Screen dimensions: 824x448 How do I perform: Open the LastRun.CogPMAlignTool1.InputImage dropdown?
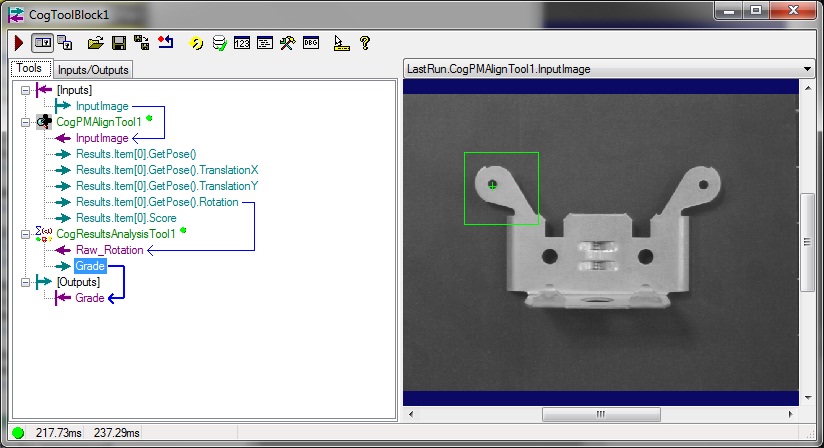click(807, 69)
